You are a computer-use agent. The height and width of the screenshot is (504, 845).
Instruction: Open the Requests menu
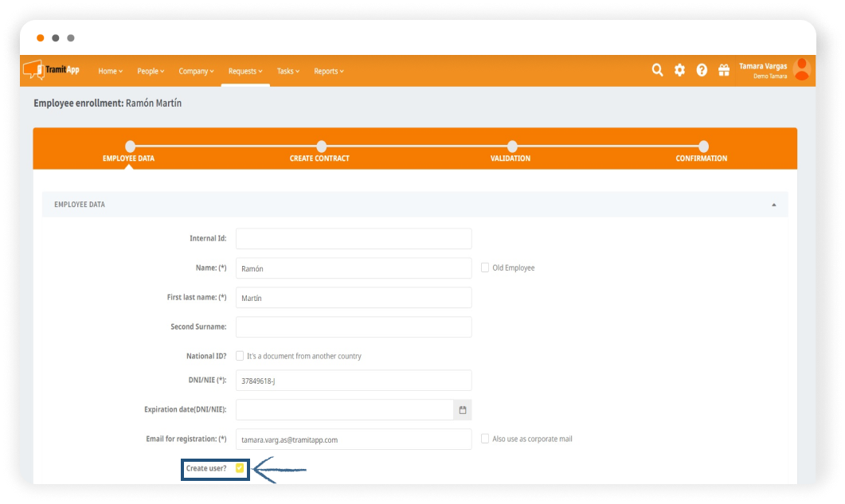click(245, 71)
